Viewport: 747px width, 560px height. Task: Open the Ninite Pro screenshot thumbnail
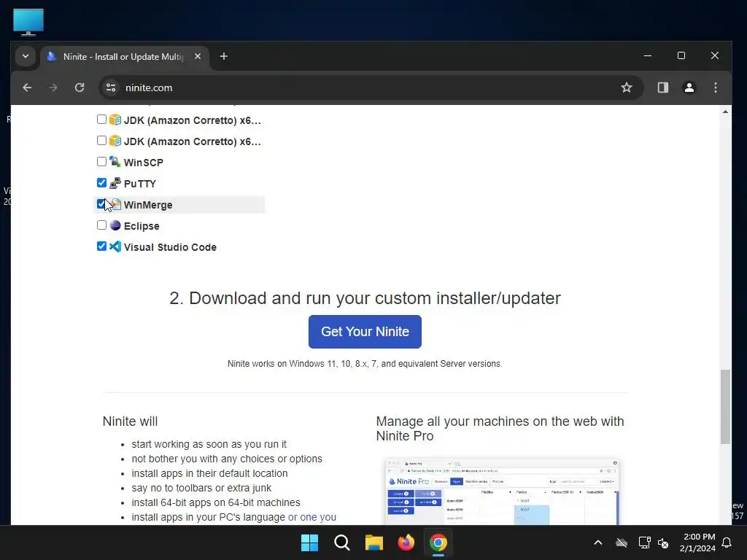click(x=502, y=492)
